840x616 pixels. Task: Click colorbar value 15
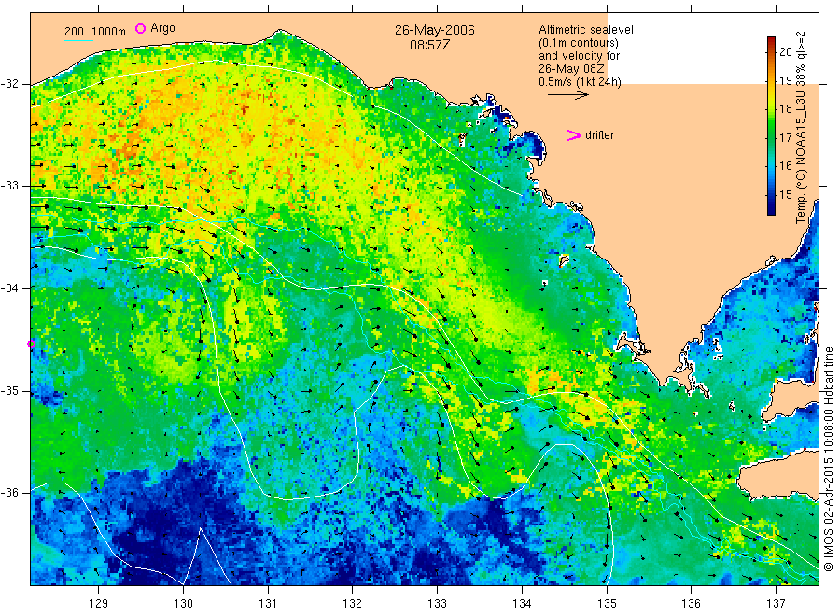click(785, 194)
